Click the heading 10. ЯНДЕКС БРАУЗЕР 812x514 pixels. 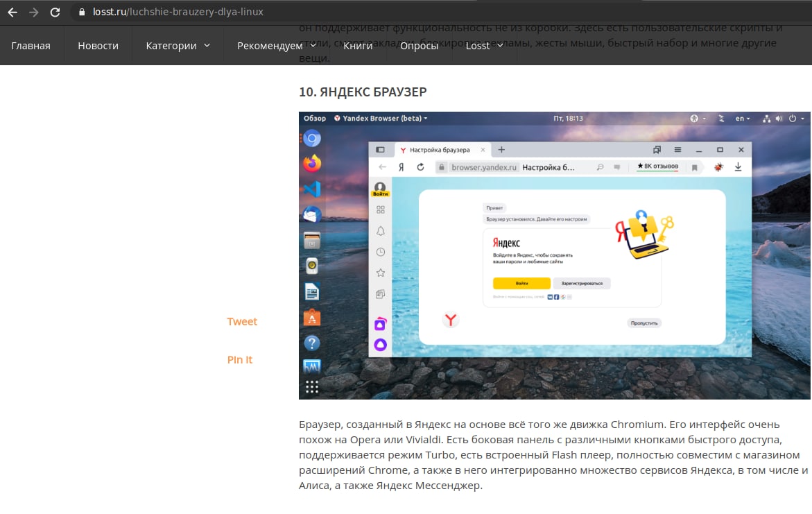[x=363, y=92]
